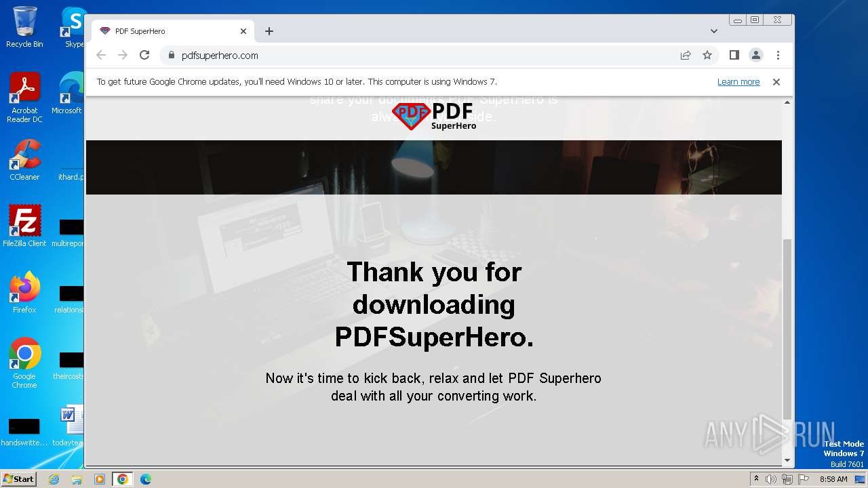Click the Show desktop button
The height and width of the screenshot is (488, 868).
coord(861,479)
